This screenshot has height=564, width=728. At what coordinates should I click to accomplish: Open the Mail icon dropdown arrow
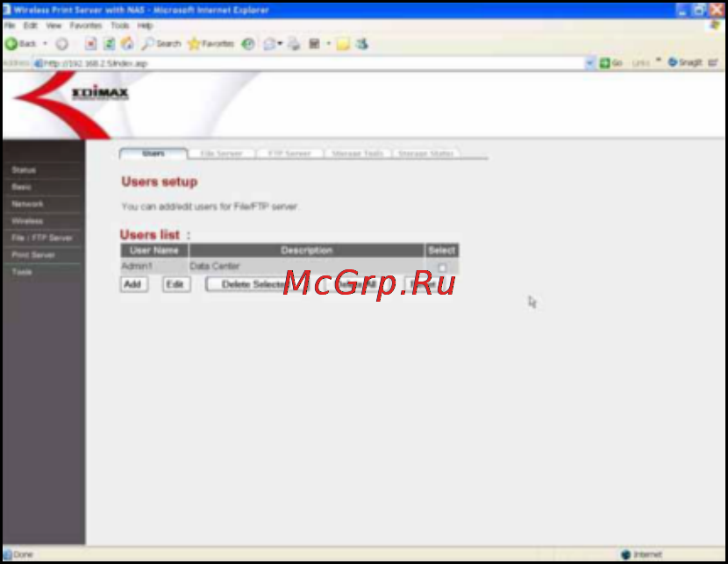point(280,44)
